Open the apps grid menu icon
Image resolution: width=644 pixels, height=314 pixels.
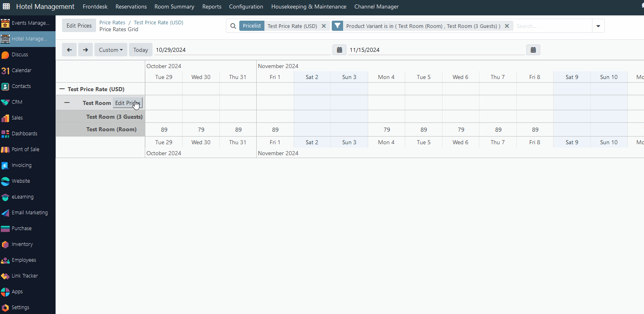[x=6, y=6]
